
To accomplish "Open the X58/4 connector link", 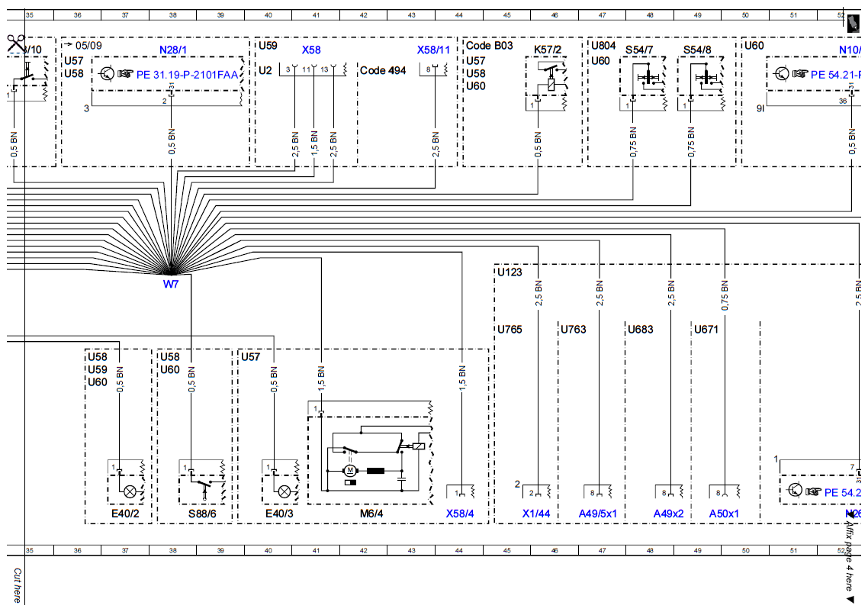I will pyautogui.click(x=460, y=514).
